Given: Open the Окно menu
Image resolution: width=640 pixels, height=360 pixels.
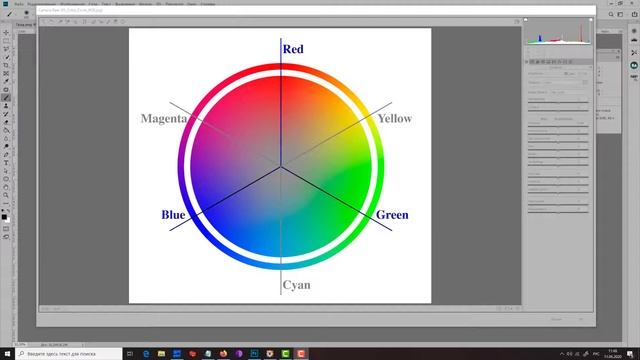Looking at the screenshot, I should click(x=191, y=4).
